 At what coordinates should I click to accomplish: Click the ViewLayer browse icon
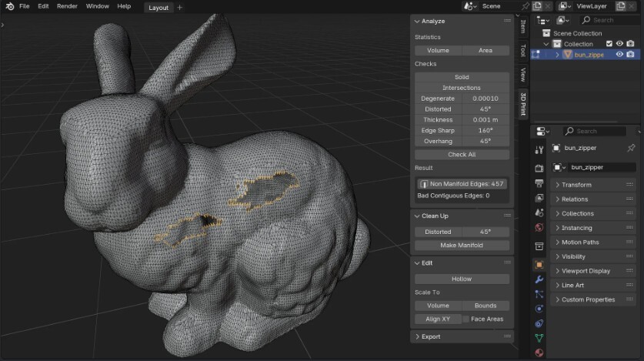click(566, 6)
